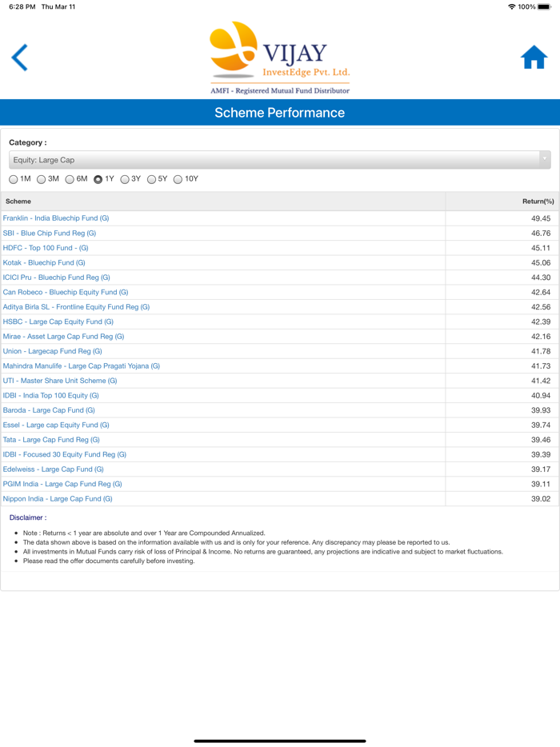The width and height of the screenshot is (560, 747).
Task: Open Aditya Birla SL - Frontline Equity Fund
Action: (76, 307)
